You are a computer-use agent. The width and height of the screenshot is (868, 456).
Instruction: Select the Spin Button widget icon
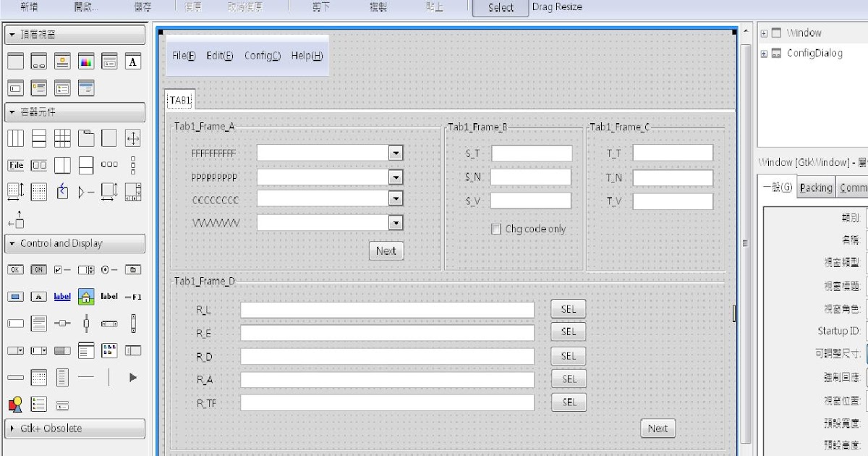click(86, 269)
